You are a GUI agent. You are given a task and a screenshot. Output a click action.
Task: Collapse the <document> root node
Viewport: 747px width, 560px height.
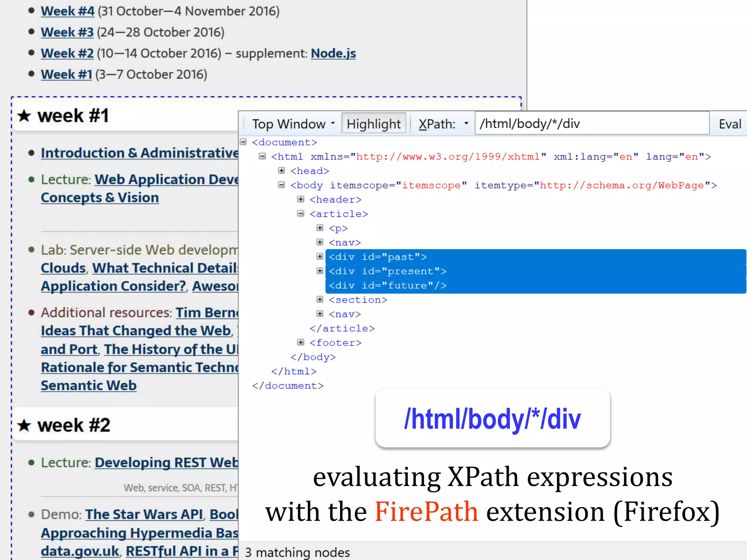(x=243, y=142)
